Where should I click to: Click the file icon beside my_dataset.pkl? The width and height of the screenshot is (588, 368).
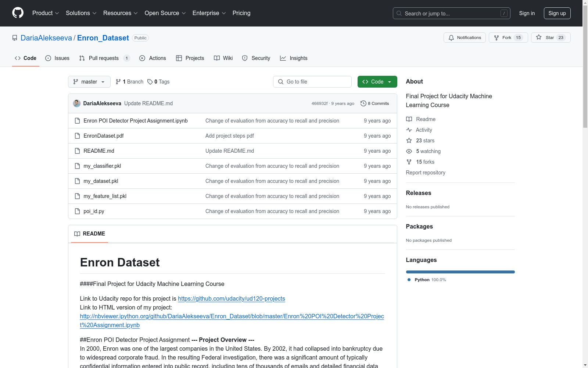click(77, 181)
